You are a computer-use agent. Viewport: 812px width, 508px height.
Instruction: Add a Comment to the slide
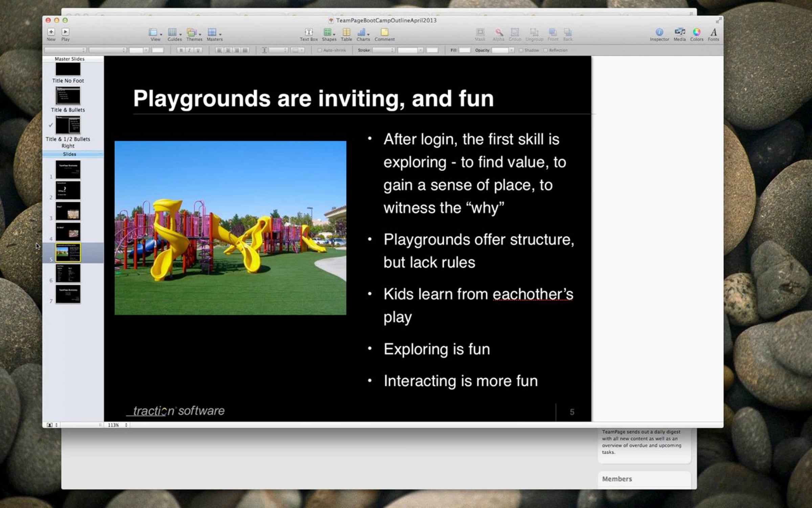tap(384, 32)
